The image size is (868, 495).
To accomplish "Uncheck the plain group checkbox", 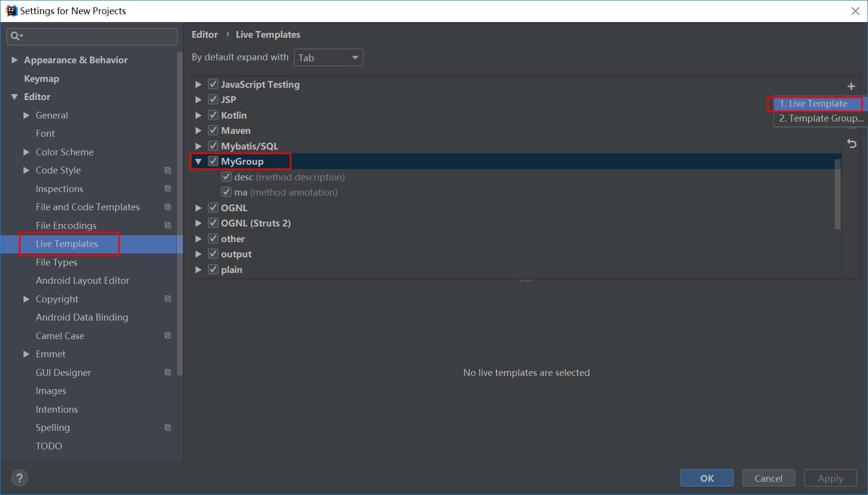I will [213, 270].
